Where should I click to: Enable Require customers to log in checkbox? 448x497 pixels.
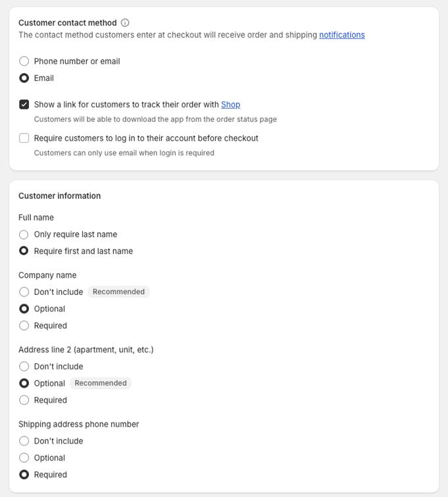[24, 138]
